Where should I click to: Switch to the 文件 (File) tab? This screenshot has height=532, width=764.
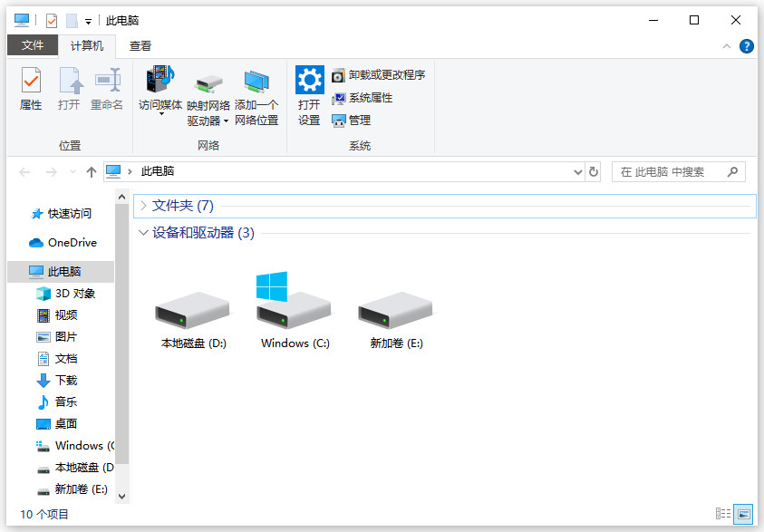coord(33,45)
